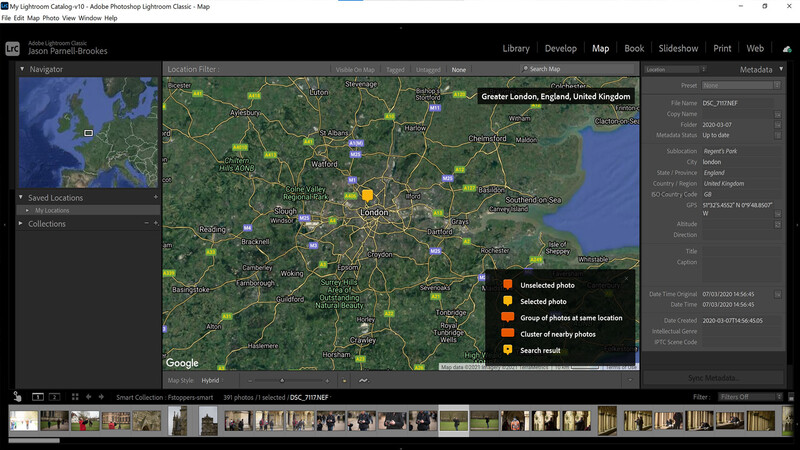Switch to the Web module

click(755, 48)
